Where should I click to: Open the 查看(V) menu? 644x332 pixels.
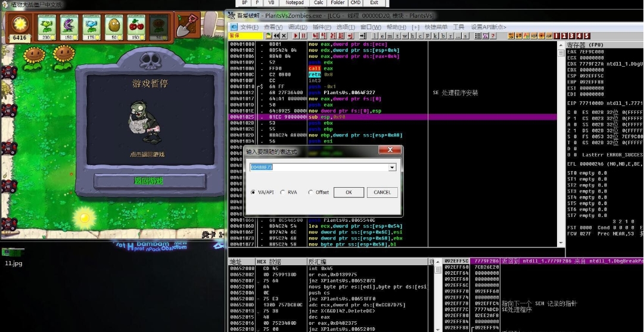coord(273,27)
